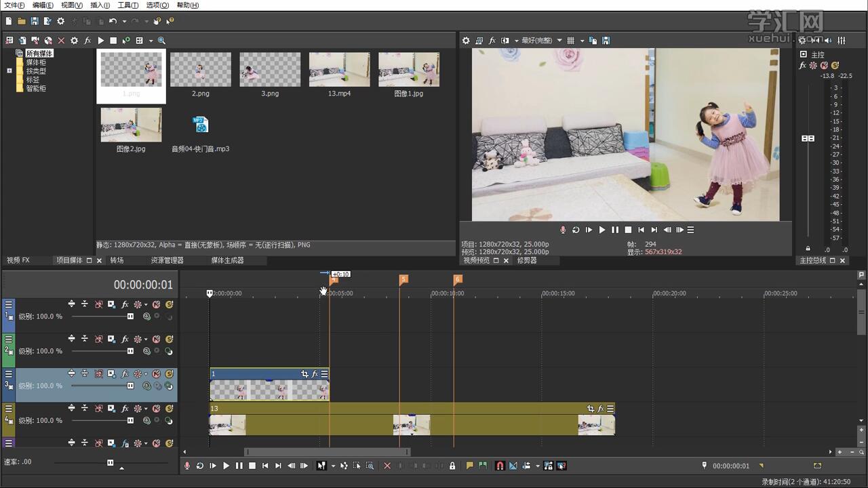
Task: Open preview quality dropdown 最好(完整)
Action: point(541,41)
